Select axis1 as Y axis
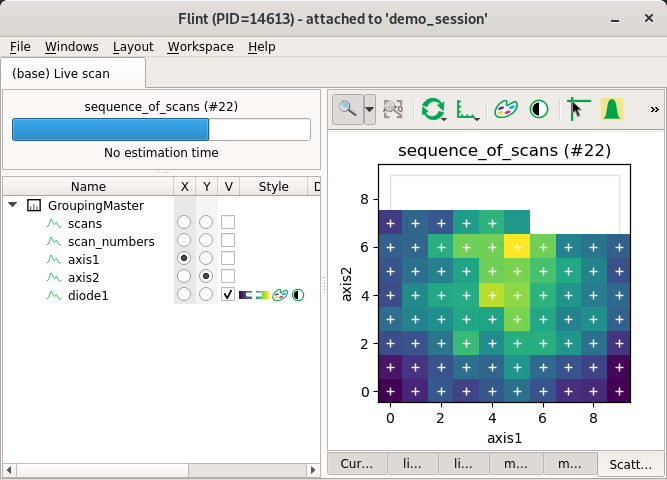667x480 pixels. [206, 258]
